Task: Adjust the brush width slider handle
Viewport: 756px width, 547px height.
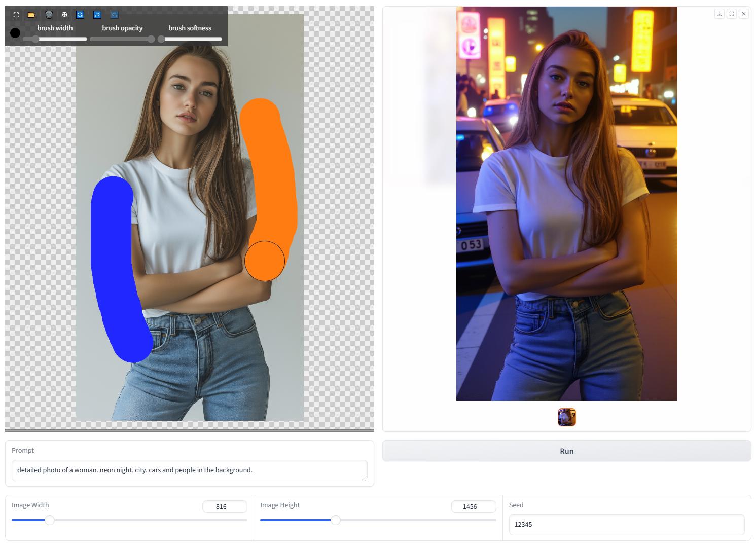Action: coord(35,39)
